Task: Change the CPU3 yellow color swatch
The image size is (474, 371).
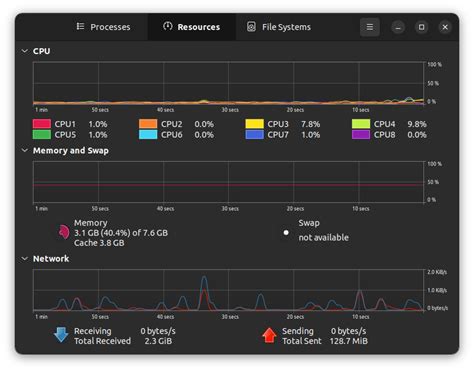Action: coord(255,124)
